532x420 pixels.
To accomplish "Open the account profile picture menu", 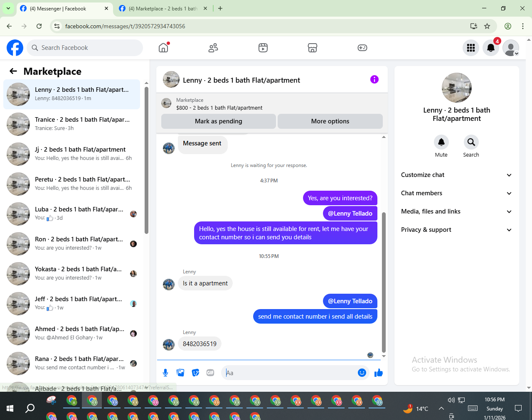I will pyautogui.click(x=511, y=48).
